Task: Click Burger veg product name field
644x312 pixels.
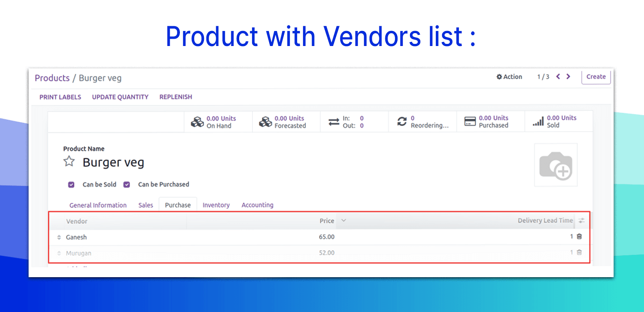Action: click(113, 162)
